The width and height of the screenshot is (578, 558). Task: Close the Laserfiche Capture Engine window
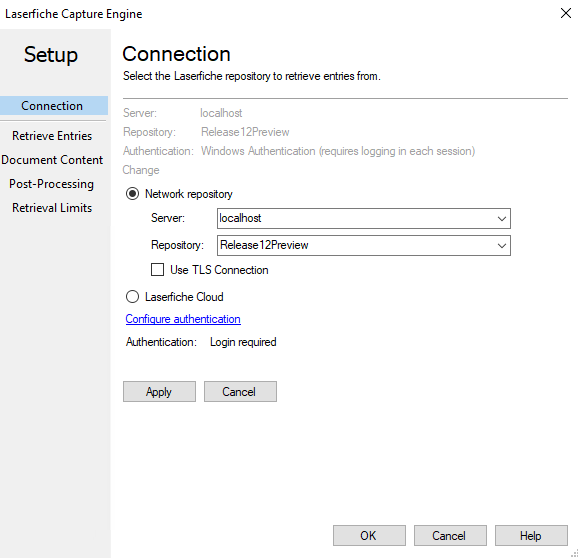[566, 13]
